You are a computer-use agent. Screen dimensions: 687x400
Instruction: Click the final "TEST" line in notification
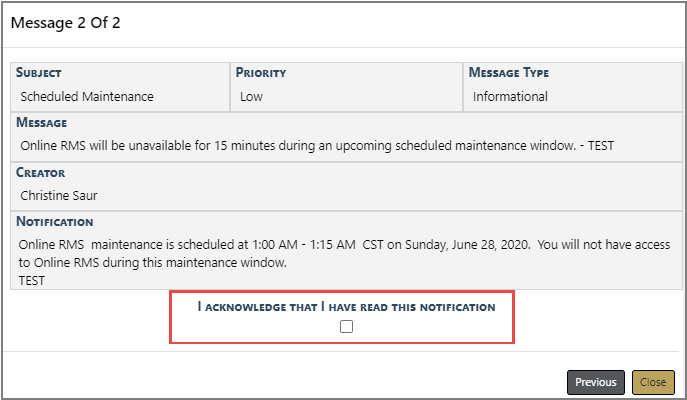[x=34, y=281]
